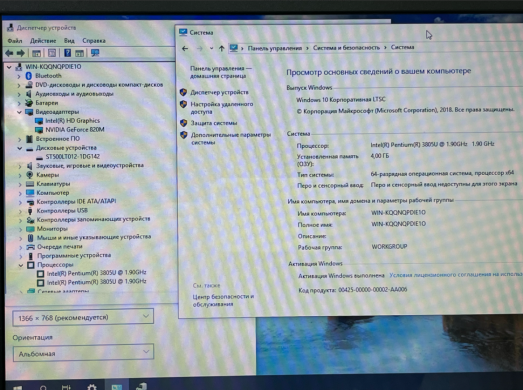Click the product code 00425-00000-00002-AA006 text
This screenshot has width=523, height=390.
tap(373, 290)
